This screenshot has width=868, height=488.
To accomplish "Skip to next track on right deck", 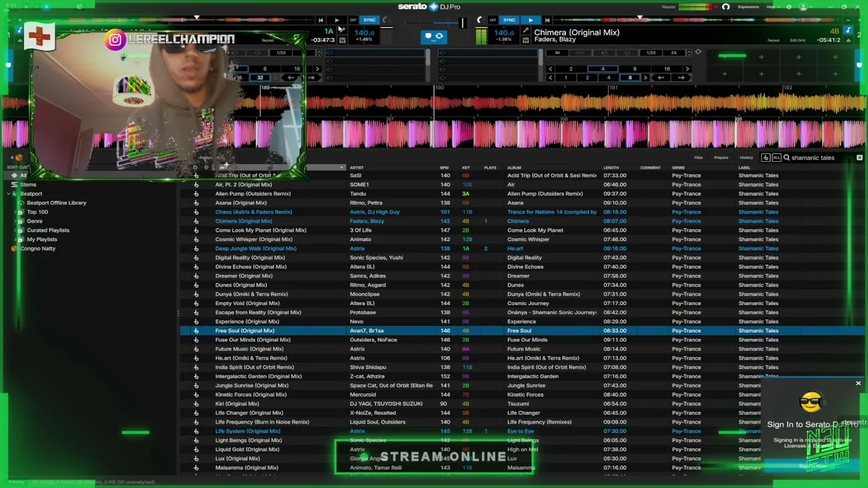I will tap(547, 20).
